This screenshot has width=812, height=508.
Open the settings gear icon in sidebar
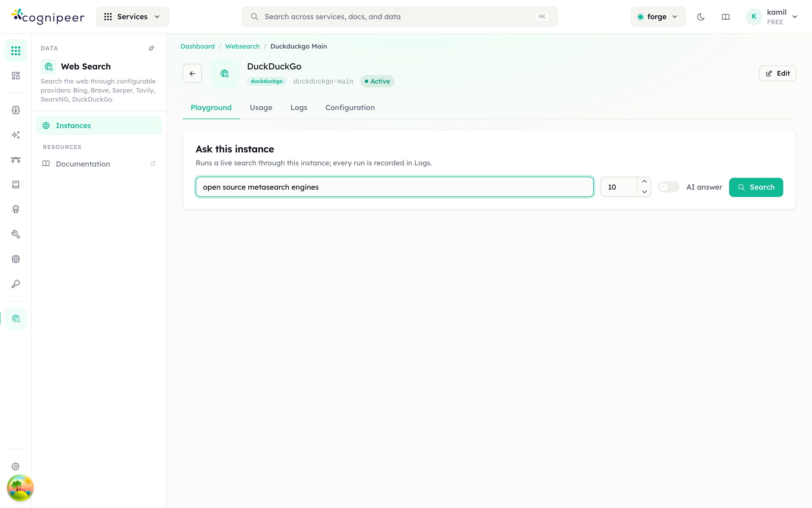click(16, 466)
